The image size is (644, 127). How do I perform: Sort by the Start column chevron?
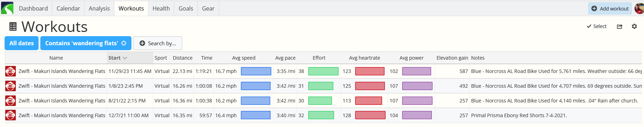pyautogui.click(x=125, y=58)
